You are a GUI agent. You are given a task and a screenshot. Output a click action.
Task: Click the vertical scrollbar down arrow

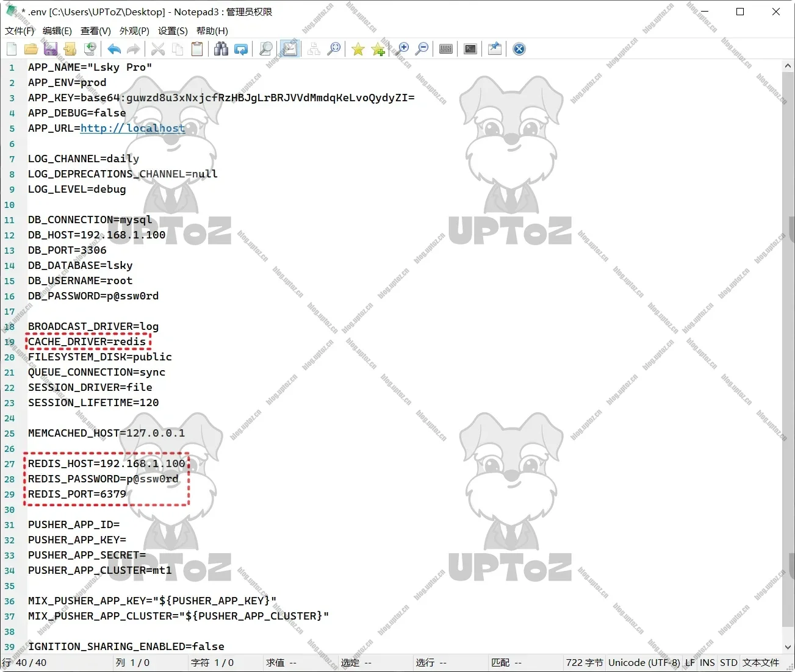coord(788,647)
